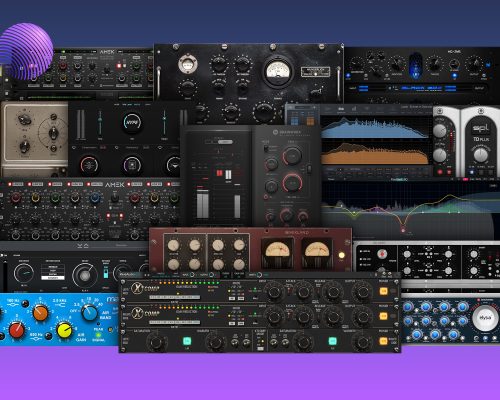Click the large knob on SPL TD Plus
This screenshot has height=400, width=500.
pyautogui.click(x=481, y=155)
